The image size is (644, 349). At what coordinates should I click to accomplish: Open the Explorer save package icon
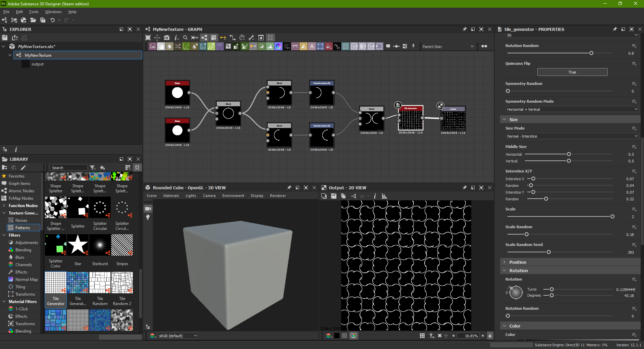click(5, 38)
